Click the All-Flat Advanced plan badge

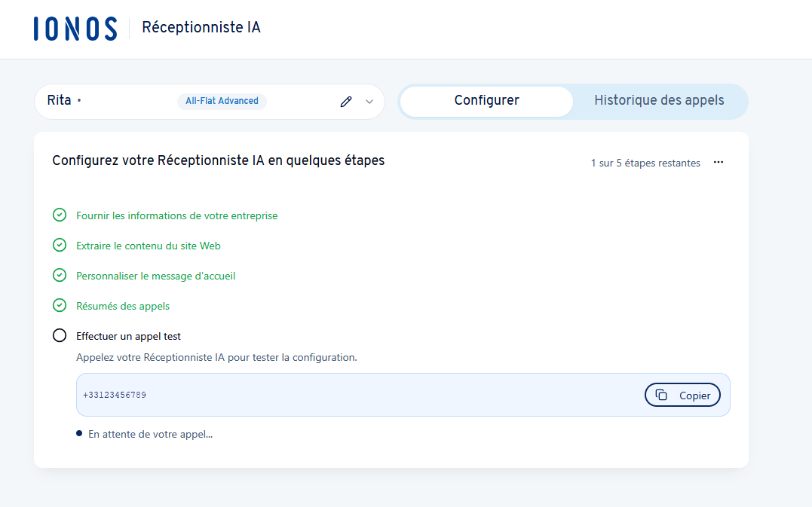[222, 101]
